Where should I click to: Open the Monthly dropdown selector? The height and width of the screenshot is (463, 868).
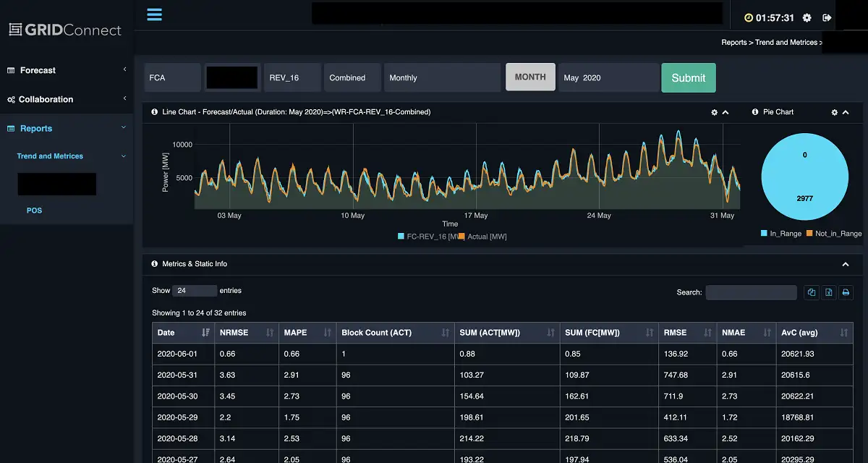point(442,78)
